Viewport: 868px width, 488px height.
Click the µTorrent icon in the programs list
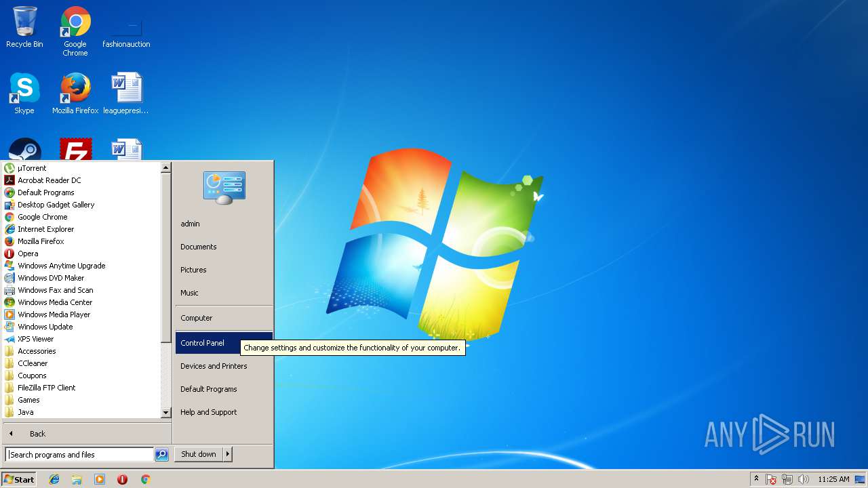9,168
